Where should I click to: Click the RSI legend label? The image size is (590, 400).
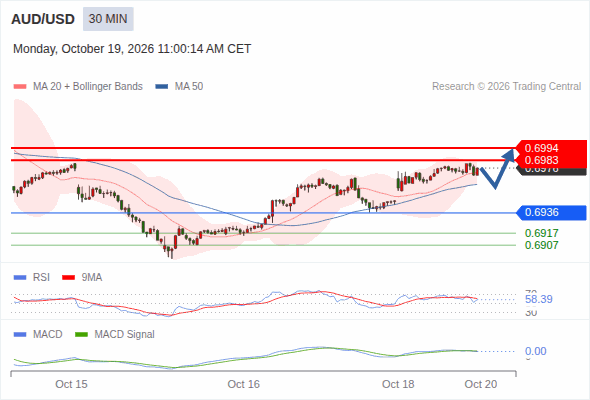(41, 278)
